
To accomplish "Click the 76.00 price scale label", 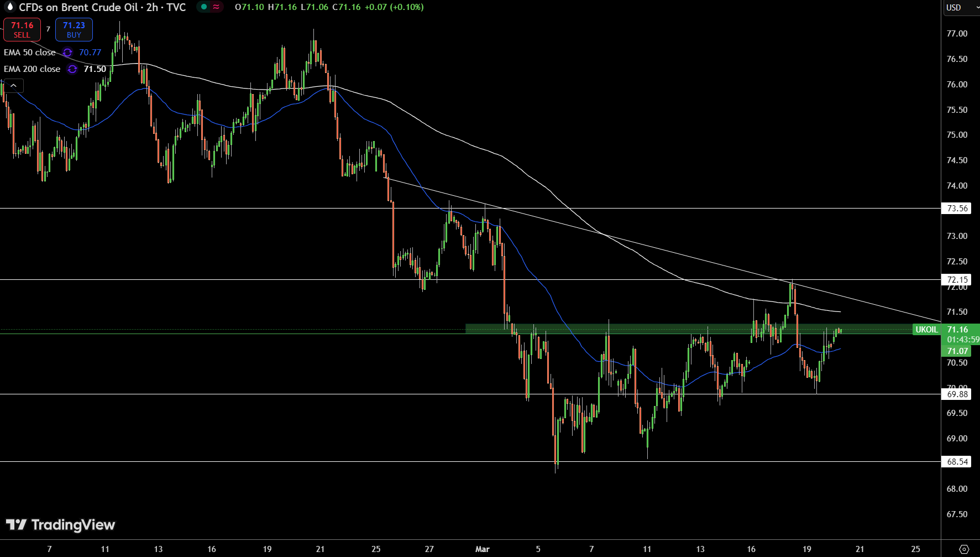I will click(957, 85).
